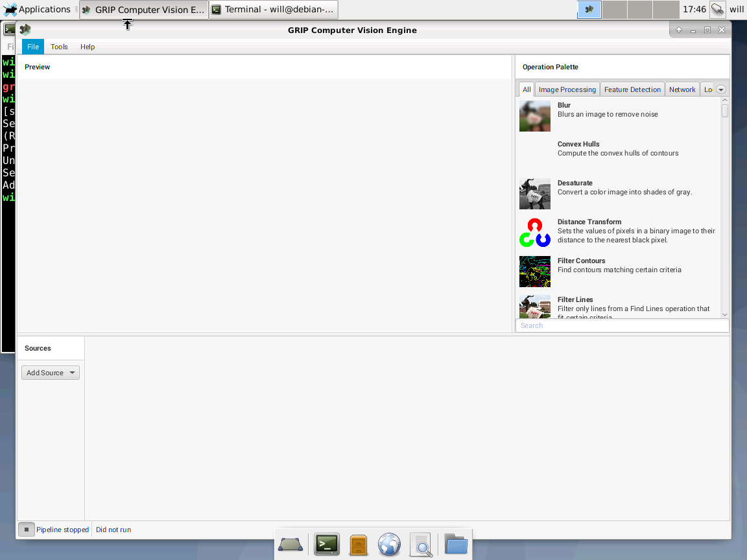
Task: Click the Distance Transform operation icon
Action: [x=534, y=233]
